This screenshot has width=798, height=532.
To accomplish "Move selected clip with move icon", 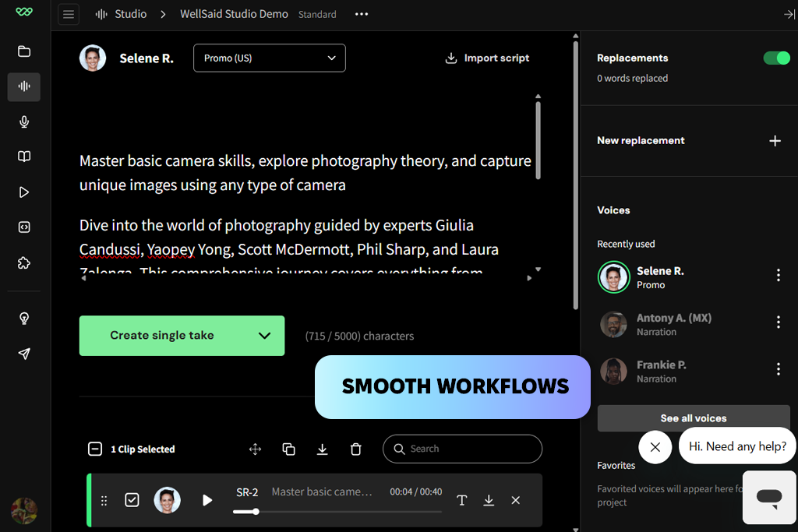I will tap(255, 449).
